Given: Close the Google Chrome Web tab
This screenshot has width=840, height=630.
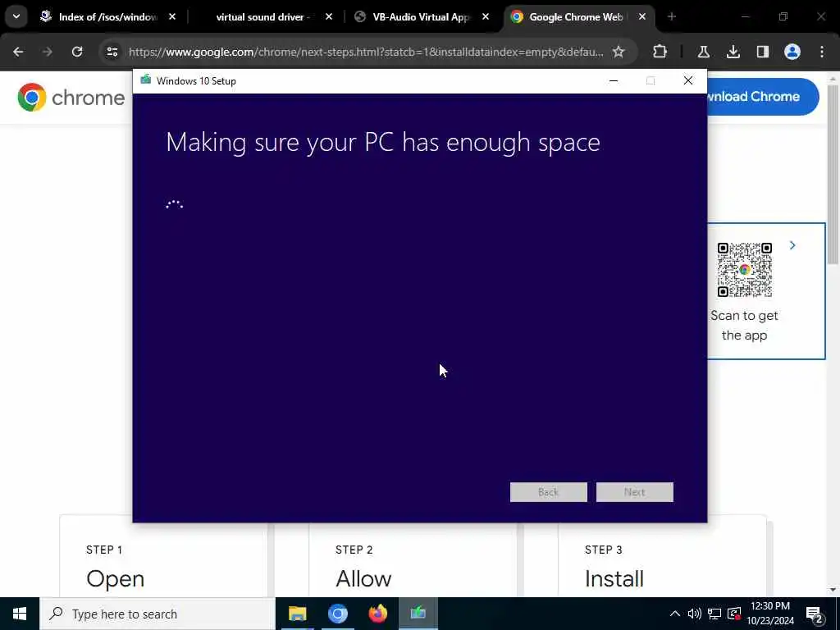Looking at the screenshot, I should [x=641, y=17].
